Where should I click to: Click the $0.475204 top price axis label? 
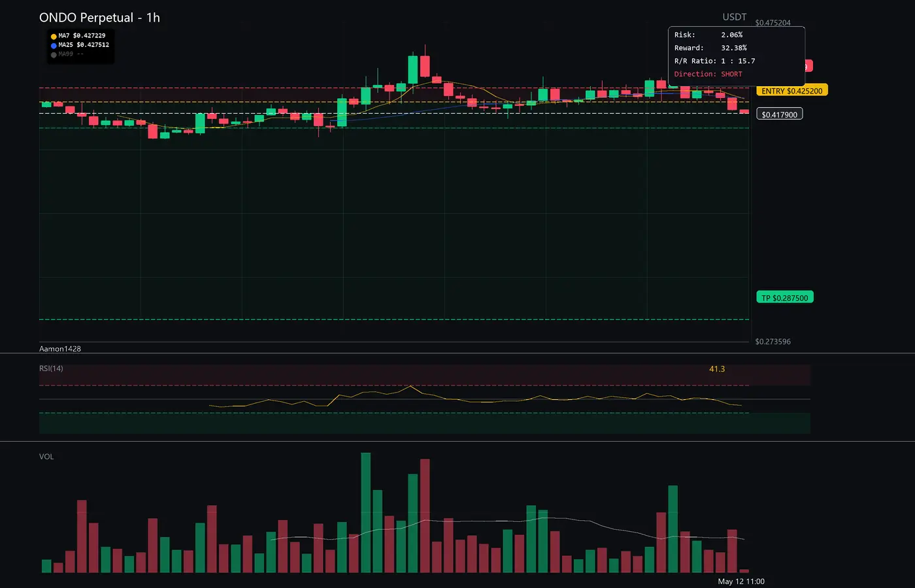[773, 23]
